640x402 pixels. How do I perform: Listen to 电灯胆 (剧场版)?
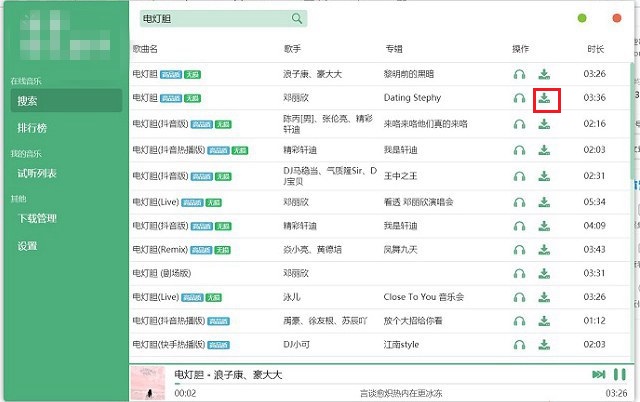[519, 273]
